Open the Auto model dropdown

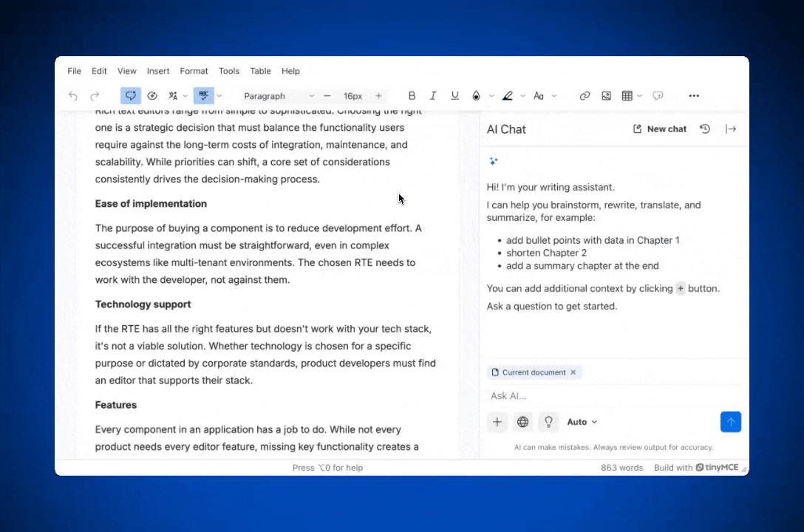point(582,423)
